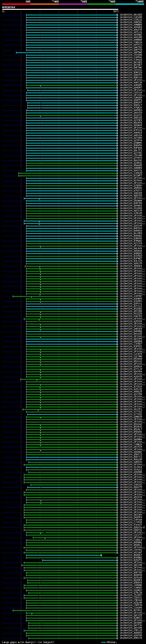The image size is (146, 644).
Task: Select label UniRef100_Q56FF9
Action: point(131,100)
